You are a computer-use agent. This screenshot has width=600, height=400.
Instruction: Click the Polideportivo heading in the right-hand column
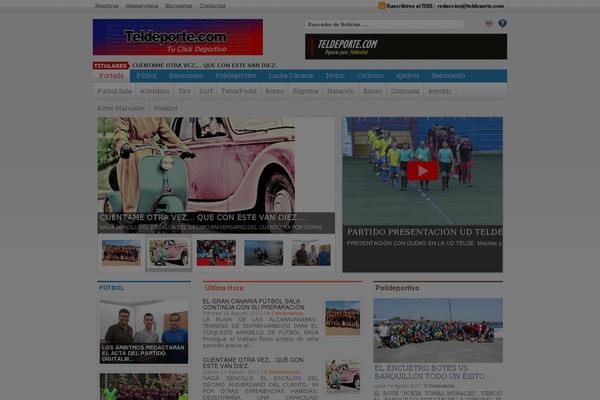pyautogui.click(x=397, y=288)
